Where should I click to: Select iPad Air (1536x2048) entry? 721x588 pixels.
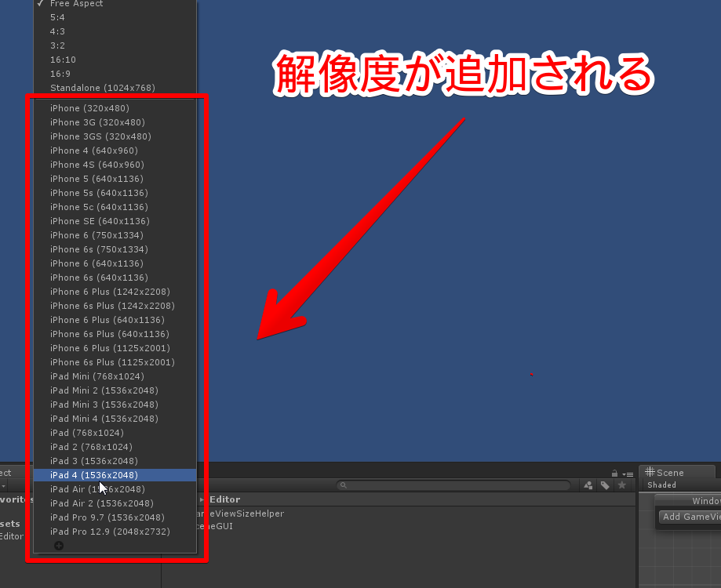(x=115, y=489)
